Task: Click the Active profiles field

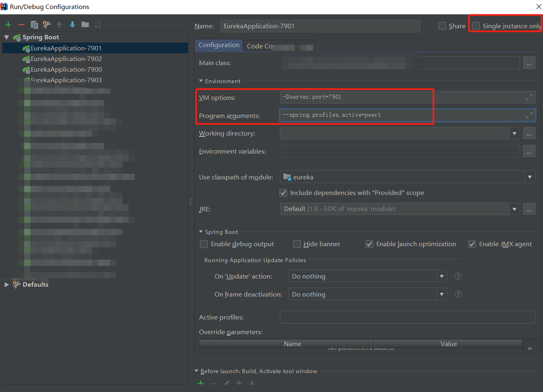Action: tap(407, 317)
